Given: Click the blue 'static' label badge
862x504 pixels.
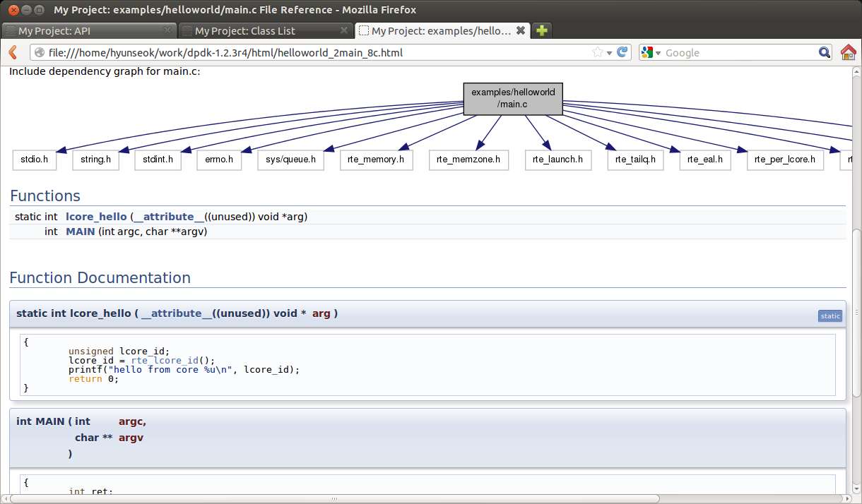Looking at the screenshot, I should point(830,316).
